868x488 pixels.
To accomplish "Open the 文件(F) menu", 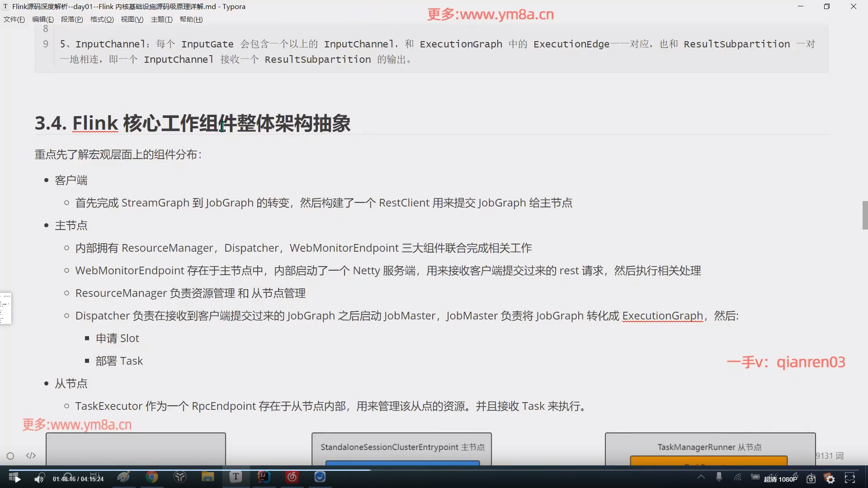I will click(x=14, y=19).
